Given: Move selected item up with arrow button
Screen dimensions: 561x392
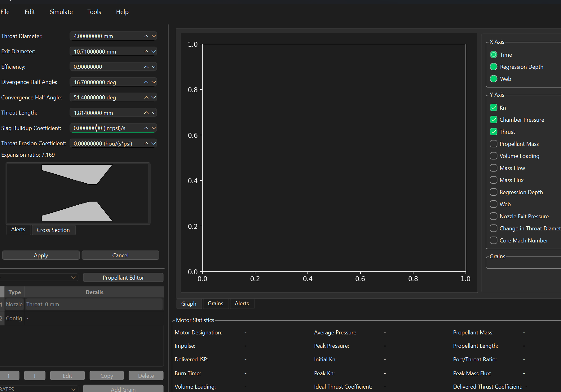Looking at the screenshot, I should [9, 376].
